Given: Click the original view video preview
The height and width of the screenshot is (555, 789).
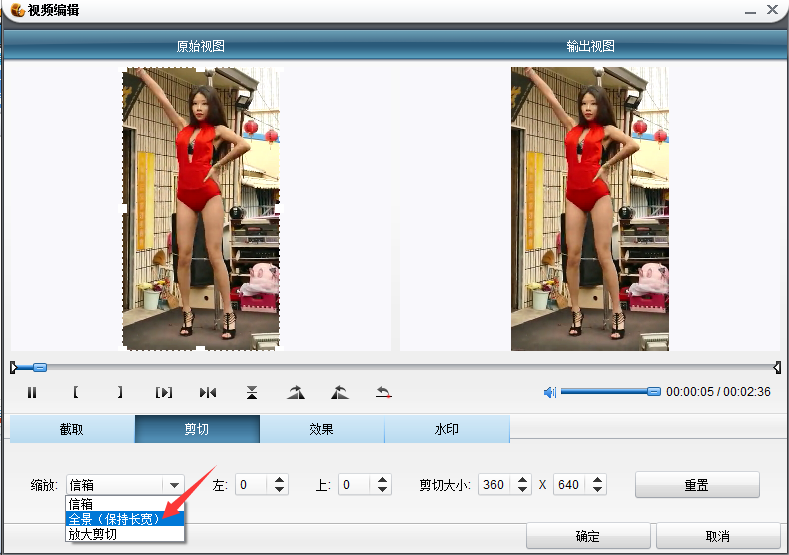Looking at the screenshot, I should point(201,209).
